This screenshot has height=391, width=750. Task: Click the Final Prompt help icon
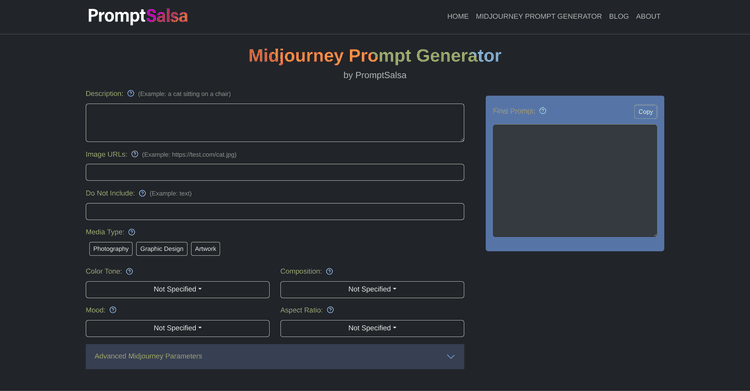[543, 111]
